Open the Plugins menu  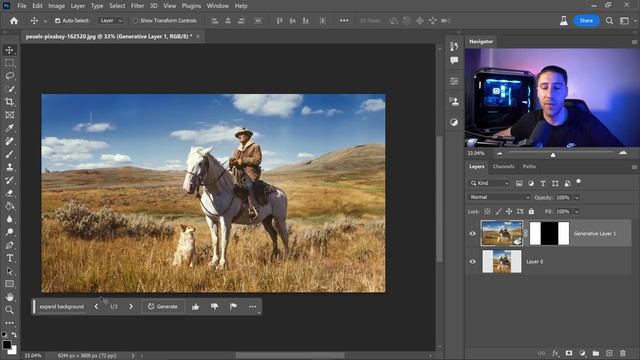(x=191, y=6)
